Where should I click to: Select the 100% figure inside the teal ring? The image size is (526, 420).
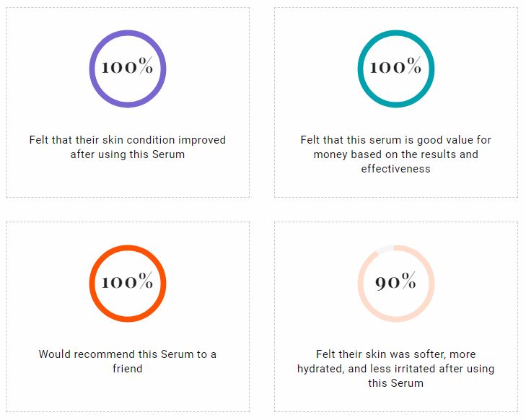tap(396, 68)
